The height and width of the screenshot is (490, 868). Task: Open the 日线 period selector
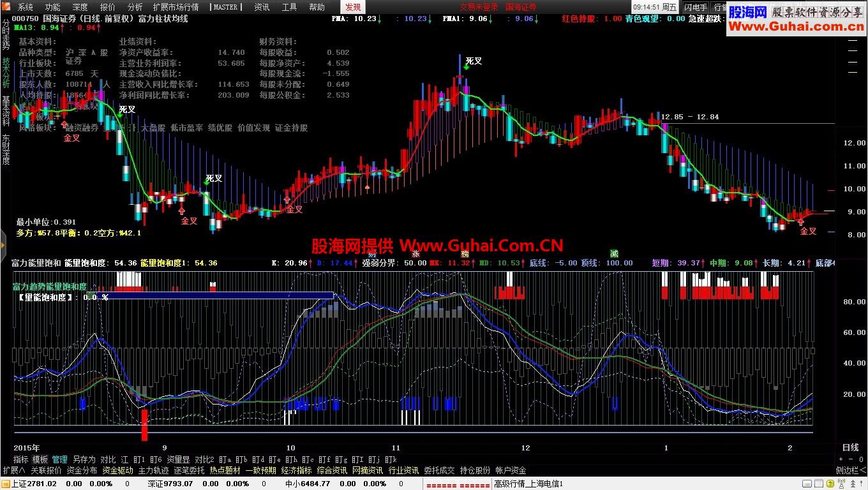coord(851,448)
